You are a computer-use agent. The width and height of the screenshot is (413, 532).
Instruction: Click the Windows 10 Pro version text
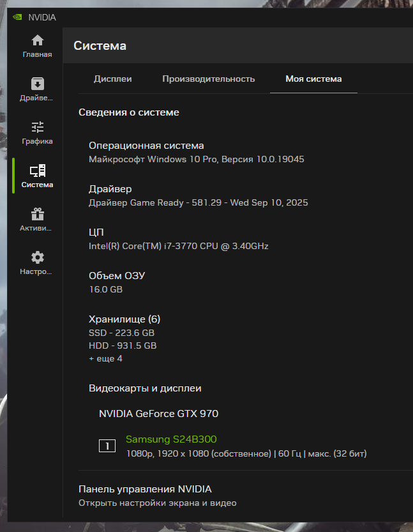click(x=197, y=159)
